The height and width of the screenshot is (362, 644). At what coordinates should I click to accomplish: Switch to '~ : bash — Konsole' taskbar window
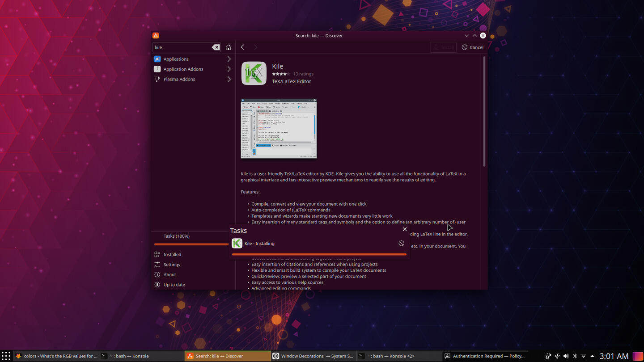(x=141, y=356)
